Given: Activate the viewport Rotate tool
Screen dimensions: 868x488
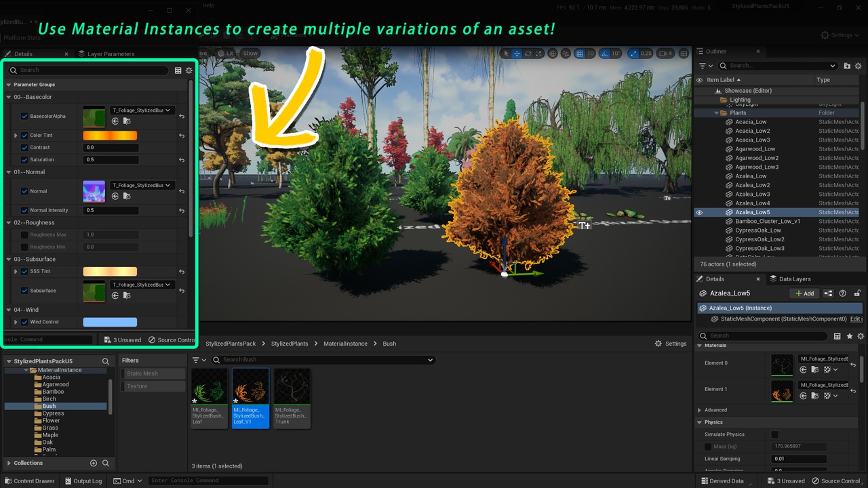Looking at the screenshot, I should click(x=528, y=54).
